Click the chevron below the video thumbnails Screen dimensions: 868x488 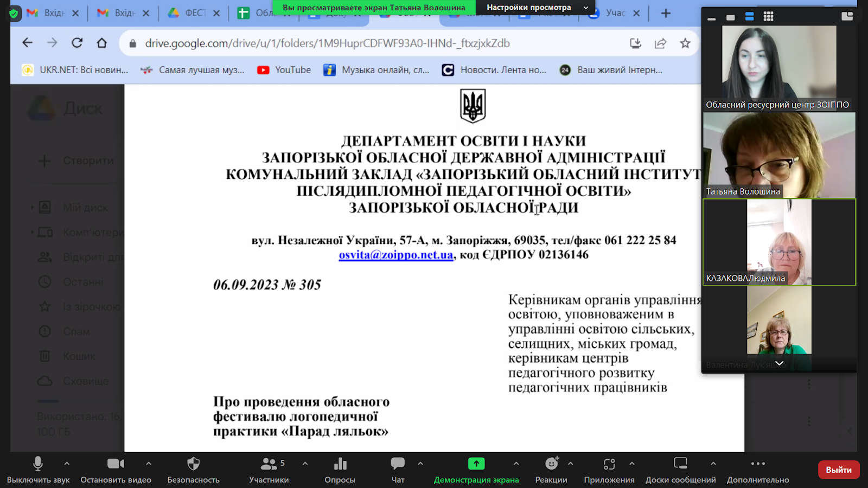pos(779,363)
